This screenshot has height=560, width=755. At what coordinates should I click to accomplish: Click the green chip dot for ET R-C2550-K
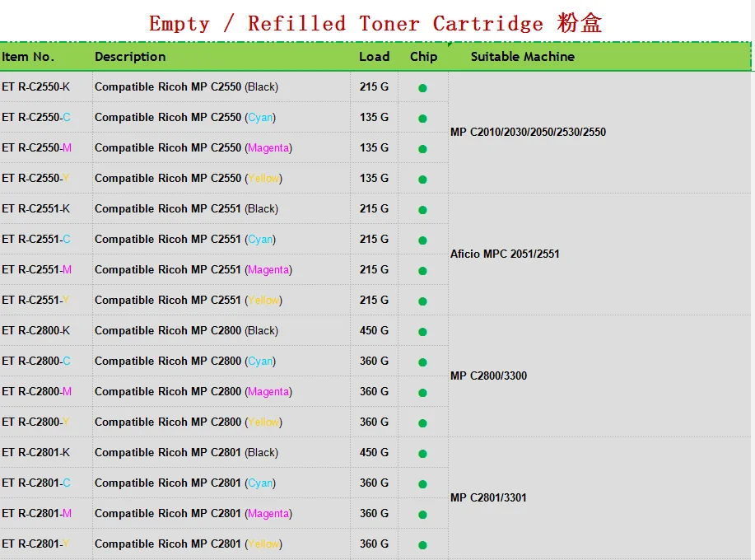[422, 88]
